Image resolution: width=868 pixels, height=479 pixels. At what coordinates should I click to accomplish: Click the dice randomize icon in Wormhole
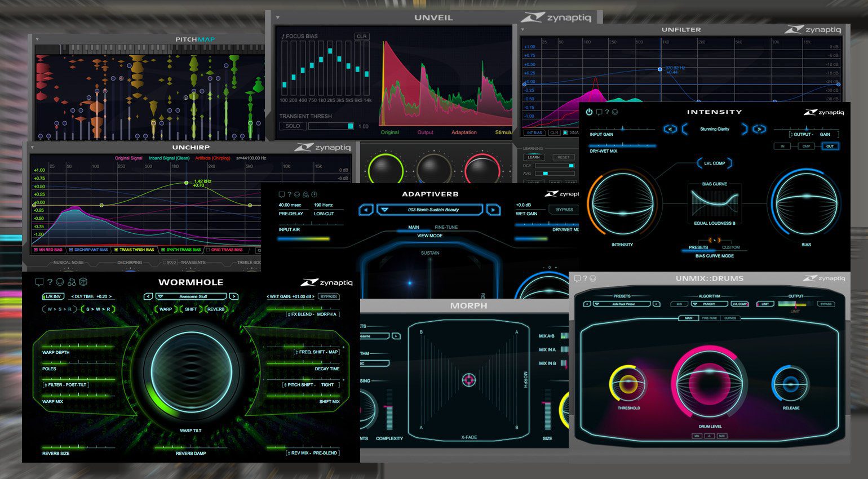(x=83, y=282)
